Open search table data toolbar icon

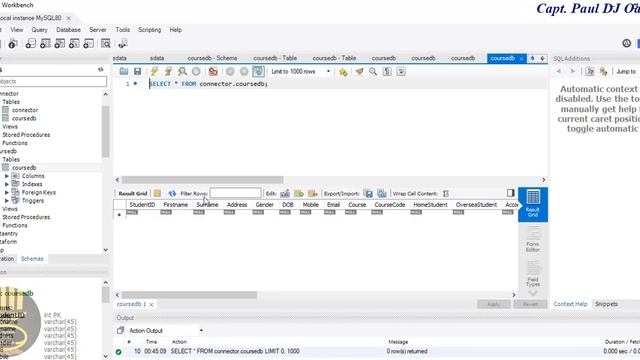(x=106, y=43)
